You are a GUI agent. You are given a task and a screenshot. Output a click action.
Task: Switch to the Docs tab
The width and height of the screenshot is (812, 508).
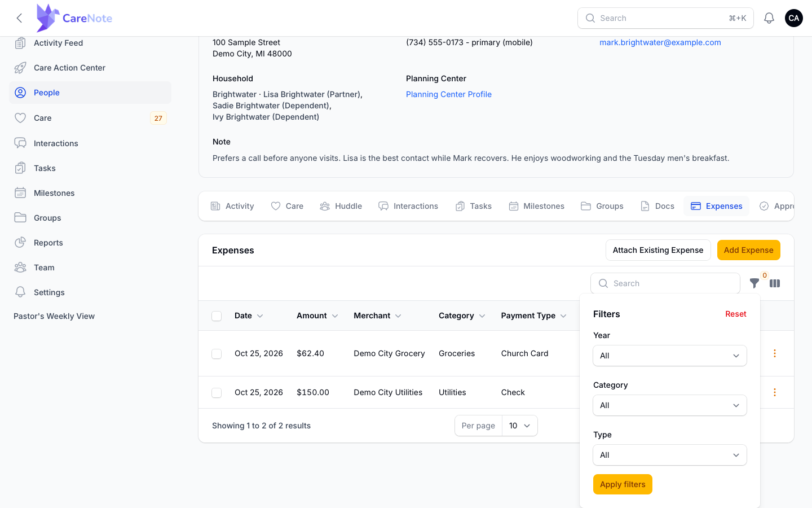click(657, 206)
